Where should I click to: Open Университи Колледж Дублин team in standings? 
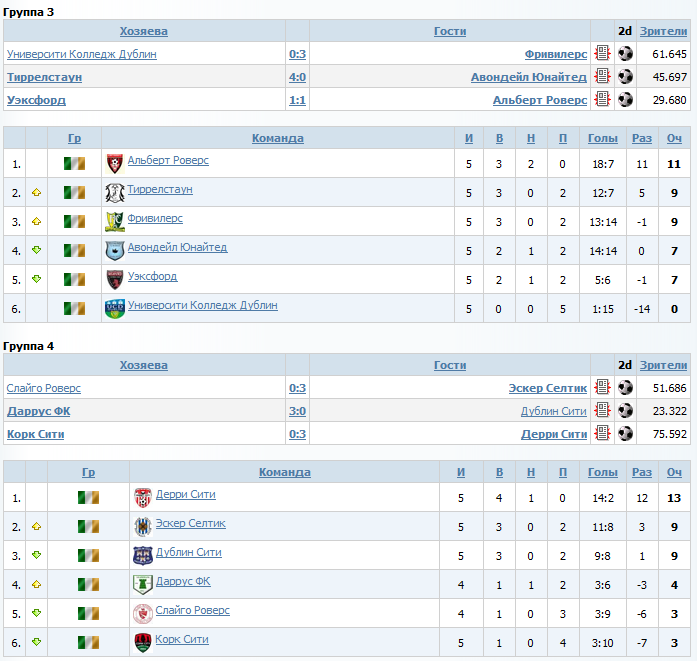(x=203, y=305)
